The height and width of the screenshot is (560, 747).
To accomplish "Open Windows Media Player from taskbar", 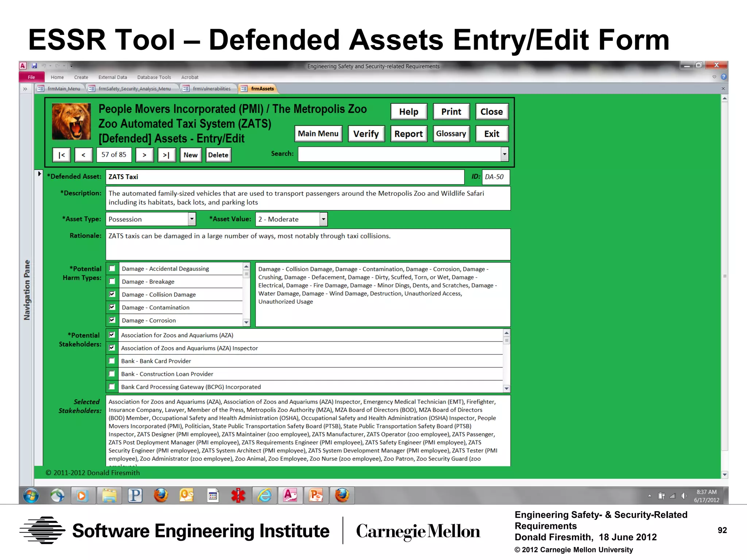I will pos(83,495).
